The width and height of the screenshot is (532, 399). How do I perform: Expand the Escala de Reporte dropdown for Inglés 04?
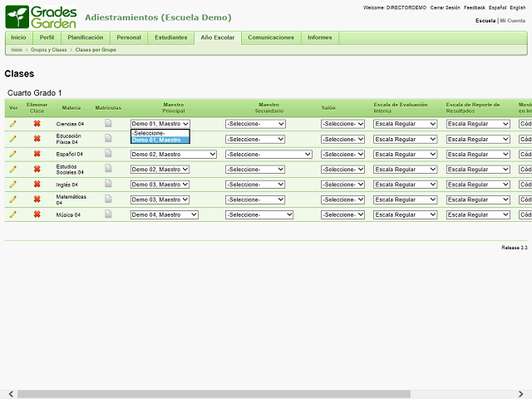478,185
